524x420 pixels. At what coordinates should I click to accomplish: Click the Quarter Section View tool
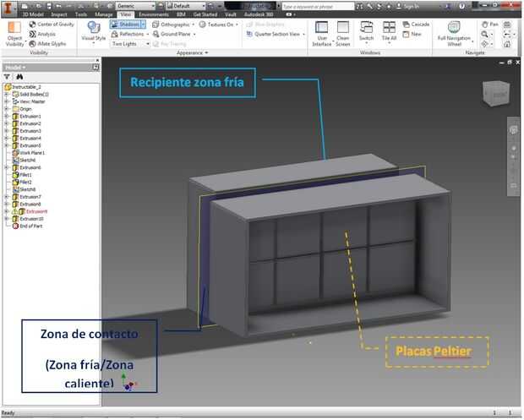coord(273,34)
